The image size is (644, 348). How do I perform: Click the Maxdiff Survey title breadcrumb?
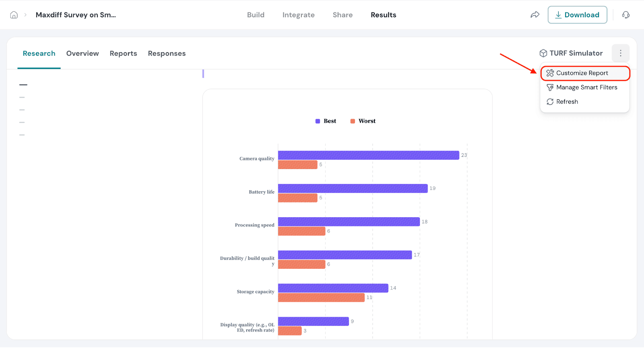[x=76, y=15]
